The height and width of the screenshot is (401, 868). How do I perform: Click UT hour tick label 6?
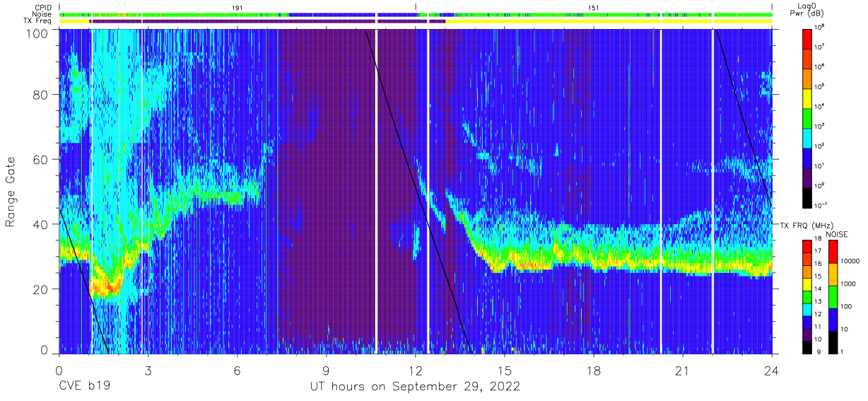tap(237, 371)
